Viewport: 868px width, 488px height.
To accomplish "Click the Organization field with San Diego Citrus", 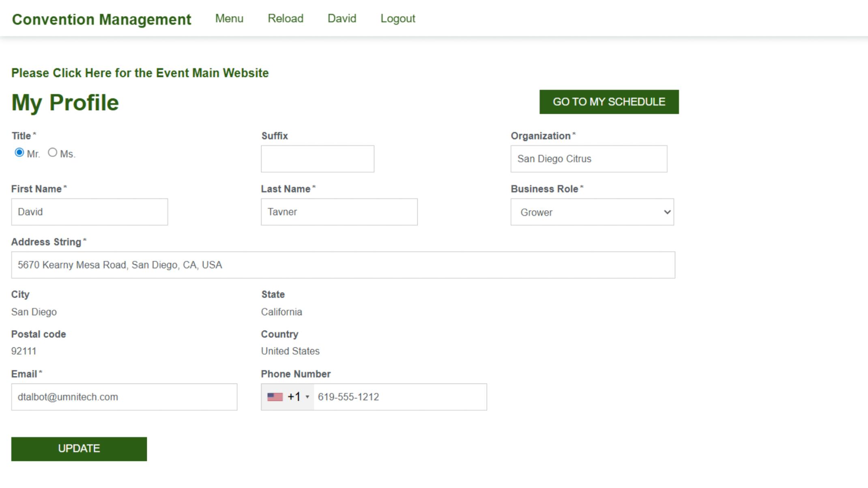I will tap(589, 159).
